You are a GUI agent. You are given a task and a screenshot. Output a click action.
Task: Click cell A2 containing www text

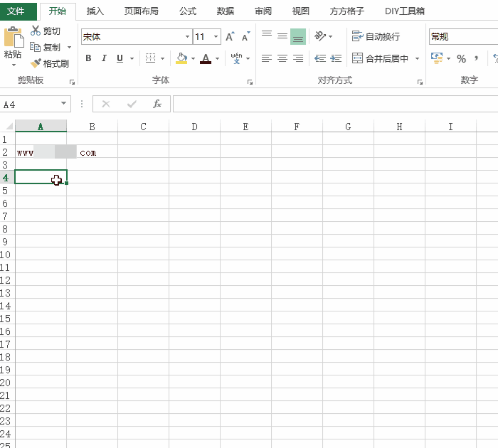point(41,152)
